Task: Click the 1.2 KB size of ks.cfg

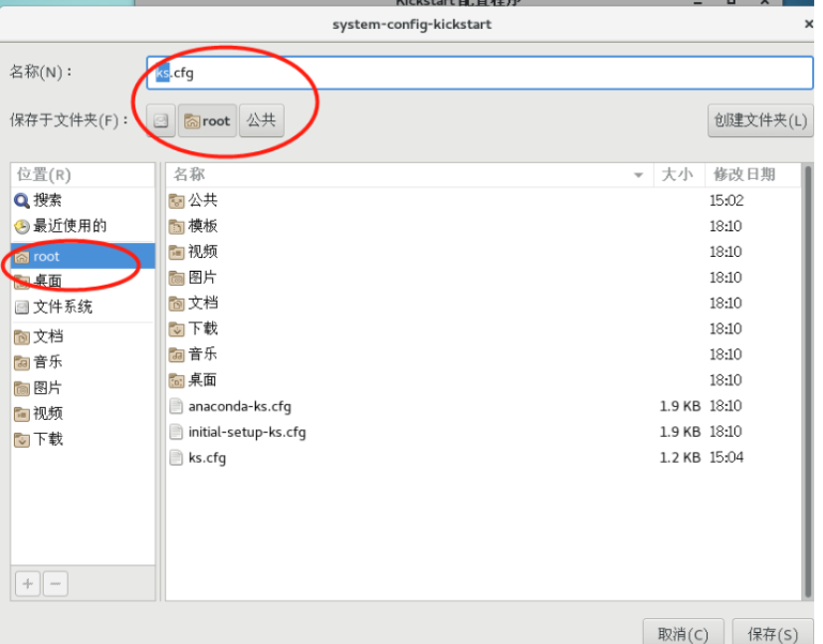Action: point(680,458)
